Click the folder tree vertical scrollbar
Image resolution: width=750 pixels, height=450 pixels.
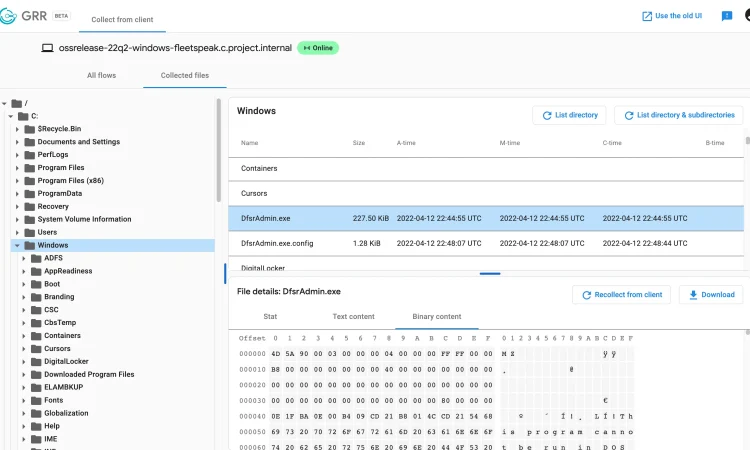(219, 151)
